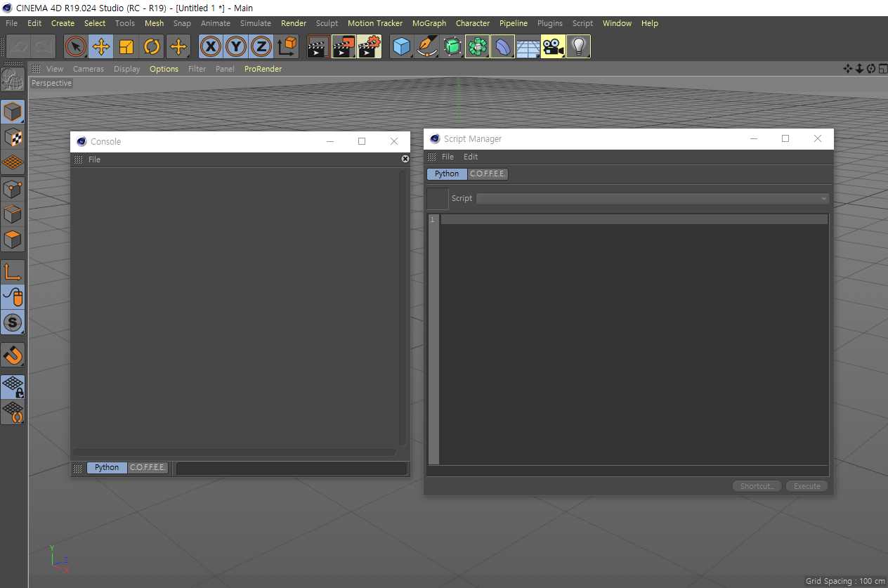Click Render to Picture Viewer icon

tap(344, 47)
